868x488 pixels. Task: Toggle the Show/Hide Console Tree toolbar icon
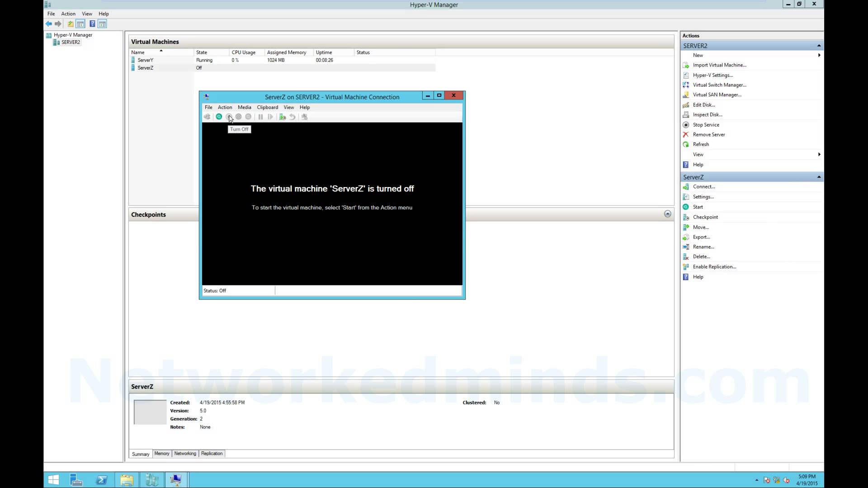point(80,24)
